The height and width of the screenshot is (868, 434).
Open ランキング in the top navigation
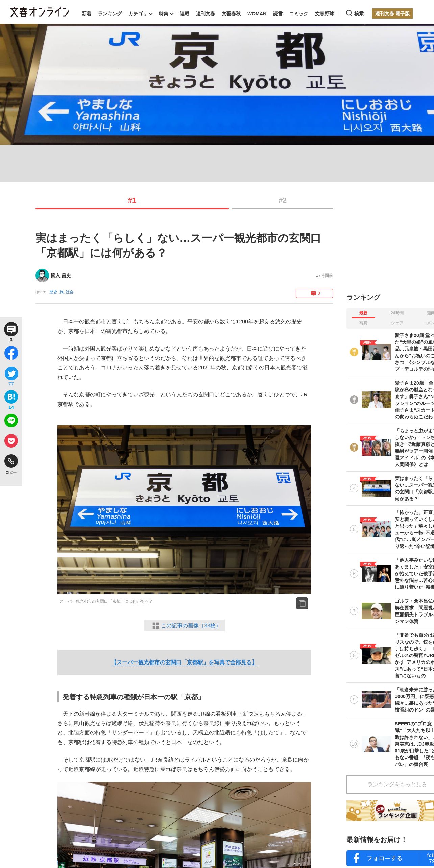[110, 14]
